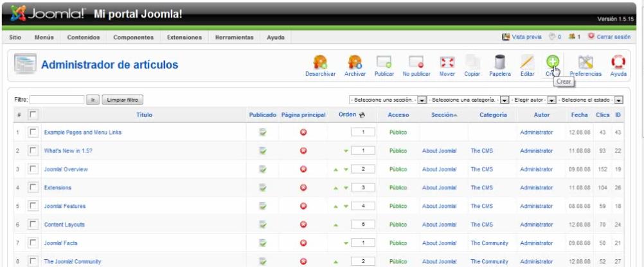Move Joomla! Overview up with green arrow
This screenshot has width=644, height=267.
click(335, 169)
